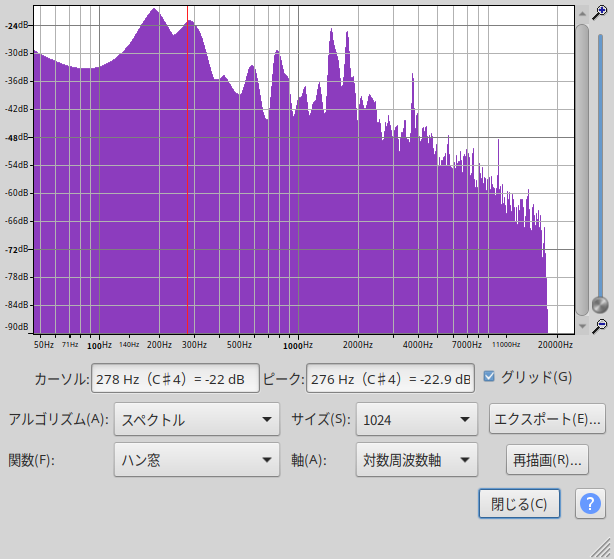
Task: Click the -48dB label on the level ruler
Action: pos(17,137)
